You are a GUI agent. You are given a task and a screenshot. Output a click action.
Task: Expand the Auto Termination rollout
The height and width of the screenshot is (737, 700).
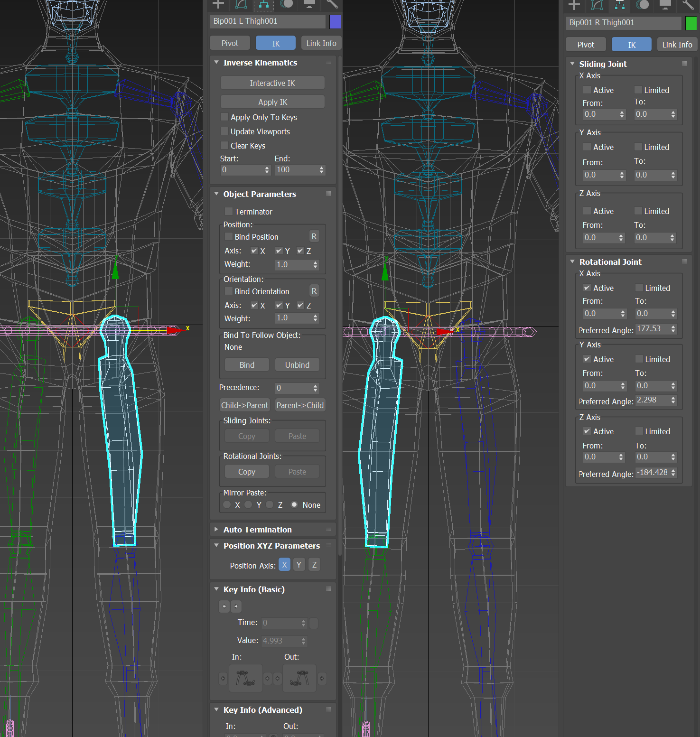216,529
